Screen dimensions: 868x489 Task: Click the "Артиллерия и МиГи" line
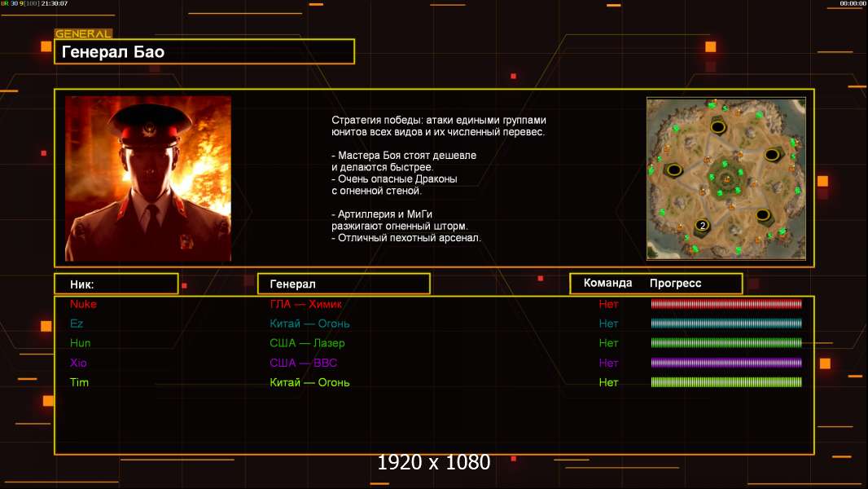pyautogui.click(x=382, y=214)
